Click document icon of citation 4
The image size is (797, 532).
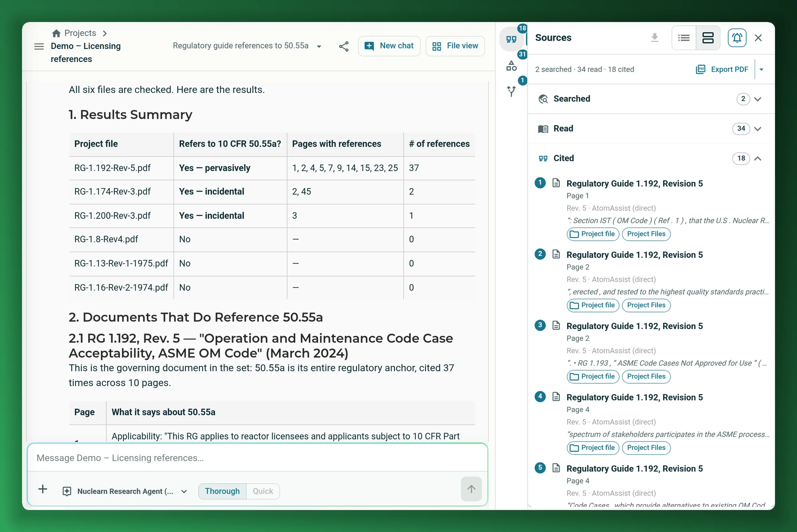pos(556,397)
